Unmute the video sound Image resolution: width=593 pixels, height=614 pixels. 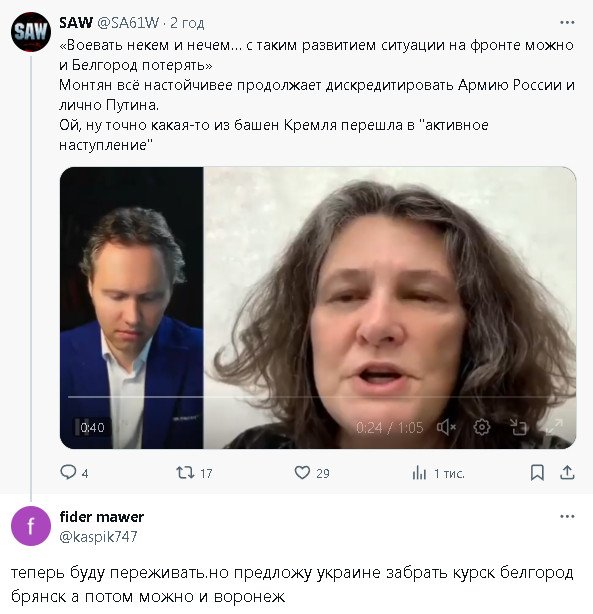(446, 427)
